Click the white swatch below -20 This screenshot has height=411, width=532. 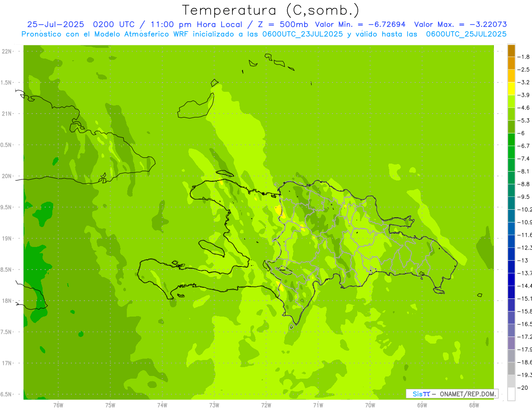(511, 394)
